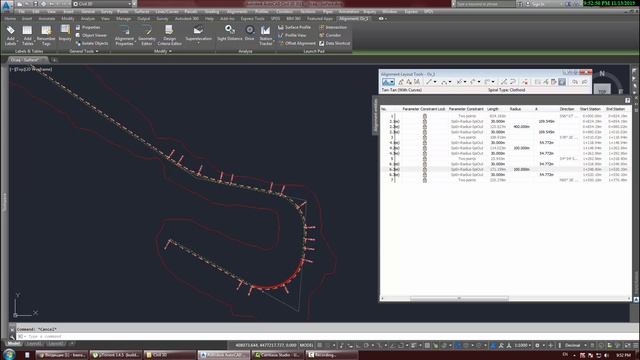This screenshot has height=360, width=640.
Task: Toggle the constraint lock for entity row 2.2
Action: (424, 127)
